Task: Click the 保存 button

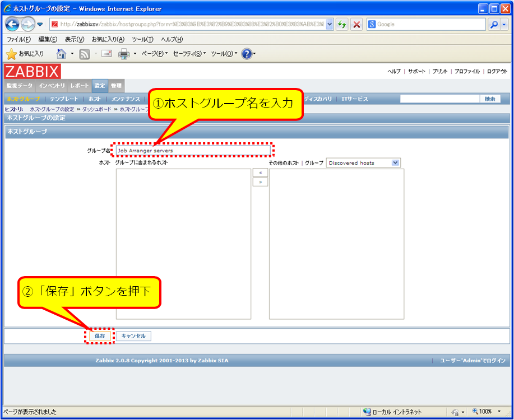Action: [x=100, y=336]
